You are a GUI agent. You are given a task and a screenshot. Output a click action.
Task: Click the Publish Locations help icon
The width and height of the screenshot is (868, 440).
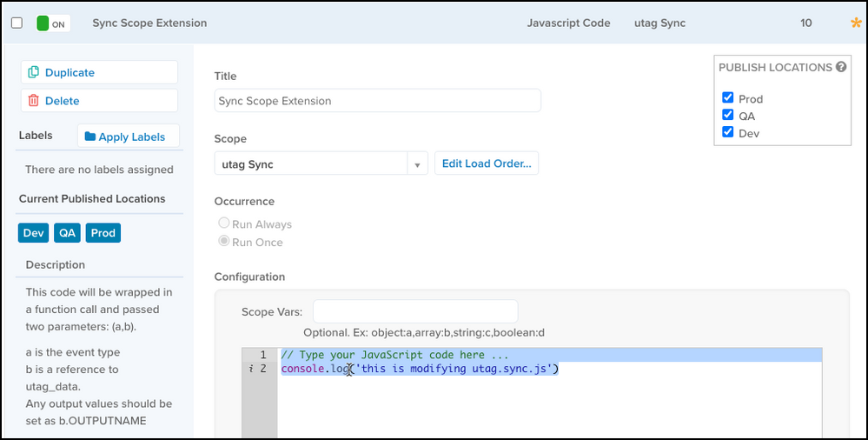[841, 67]
